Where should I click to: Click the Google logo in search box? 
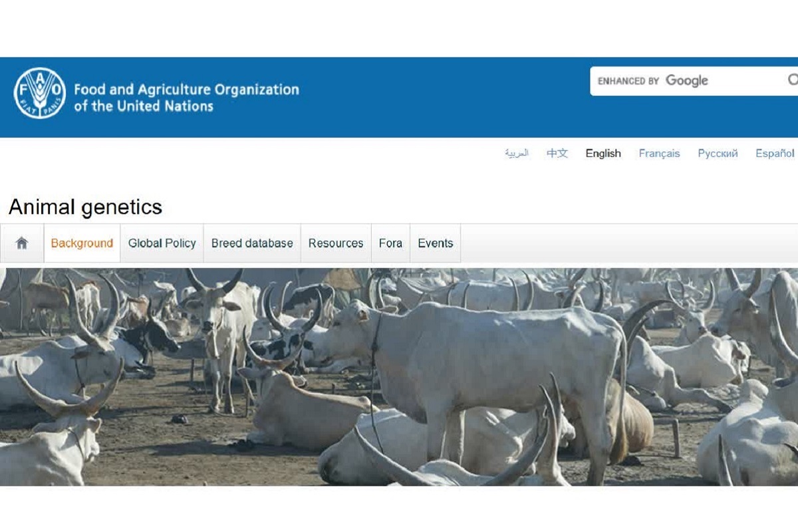click(687, 80)
